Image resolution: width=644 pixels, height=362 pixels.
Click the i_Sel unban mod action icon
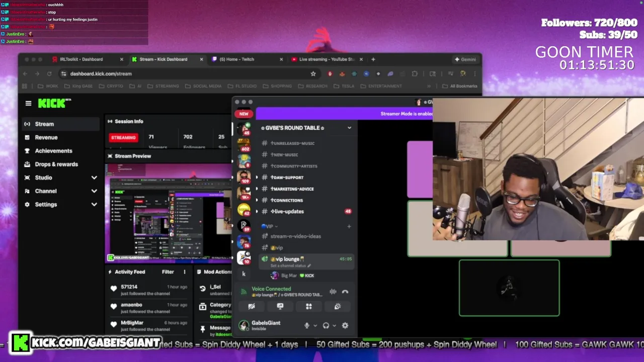coord(202,289)
